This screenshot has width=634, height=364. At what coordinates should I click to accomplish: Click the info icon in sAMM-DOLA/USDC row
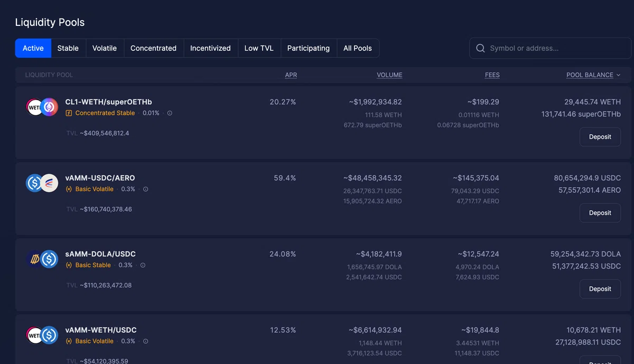[x=143, y=265]
